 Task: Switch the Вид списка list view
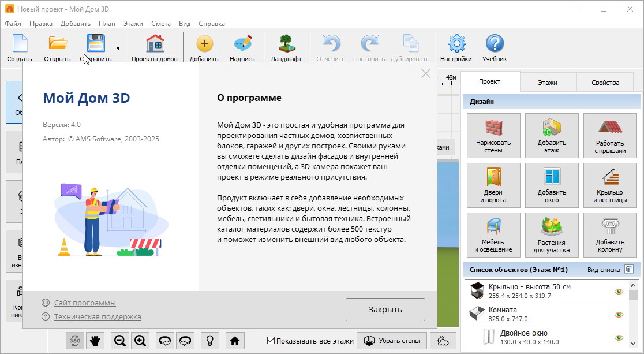click(628, 270)
